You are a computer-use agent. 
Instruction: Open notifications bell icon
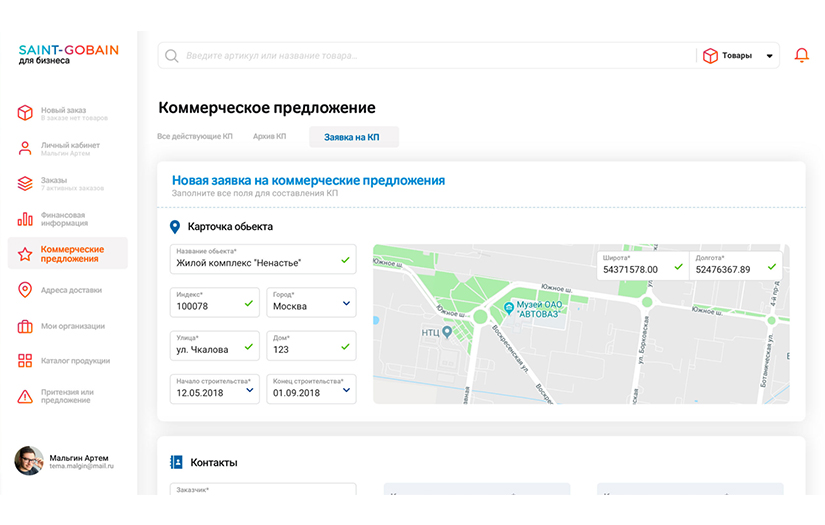click(x=801, y=55)
